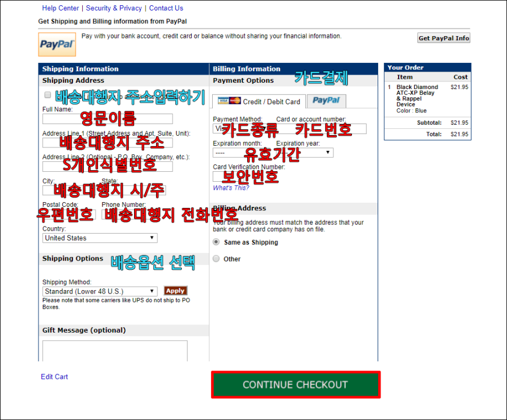The image size is (507, 420).
Task: Open the Help Center link
Action: tap(61, 8)
